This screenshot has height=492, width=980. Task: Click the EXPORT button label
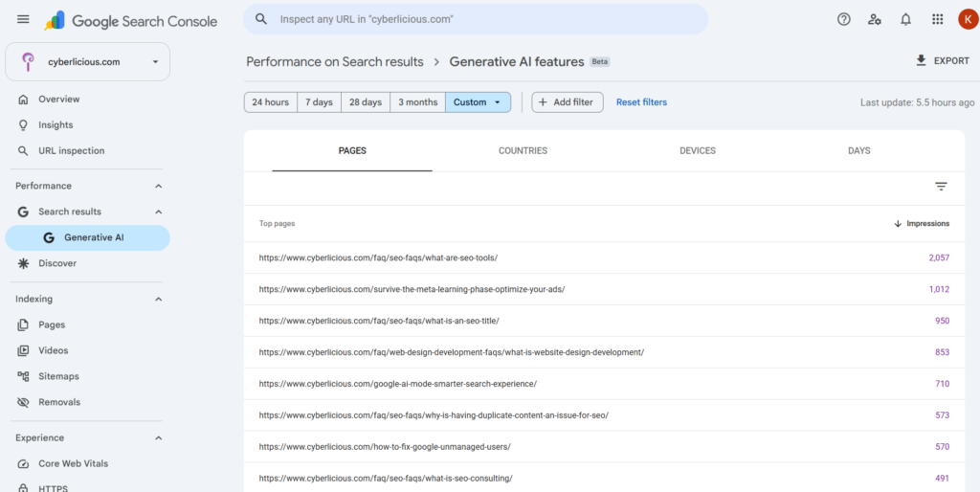952,61
